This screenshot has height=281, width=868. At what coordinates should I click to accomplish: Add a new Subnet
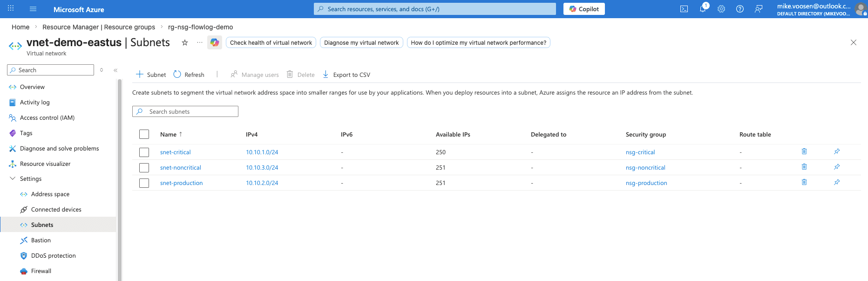click(151, 75)
